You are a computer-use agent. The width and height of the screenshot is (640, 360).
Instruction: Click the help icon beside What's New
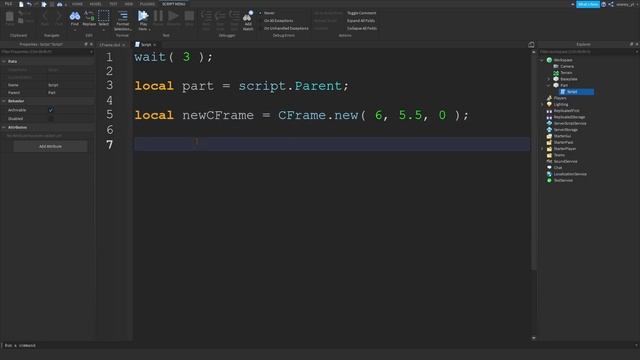point(604,4)
